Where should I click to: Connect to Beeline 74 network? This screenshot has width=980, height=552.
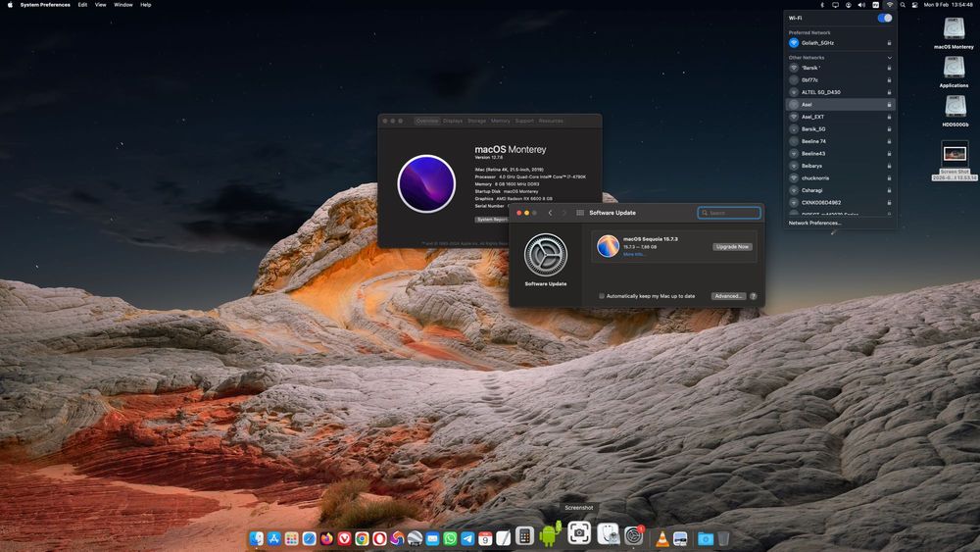840,141
